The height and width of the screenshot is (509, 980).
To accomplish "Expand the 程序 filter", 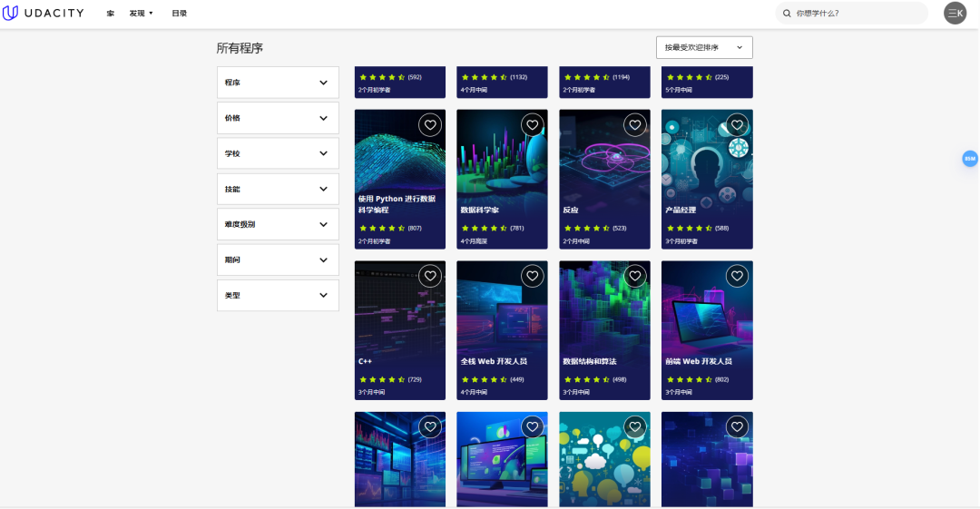I will pyautogui.click(x=279, y=83).
